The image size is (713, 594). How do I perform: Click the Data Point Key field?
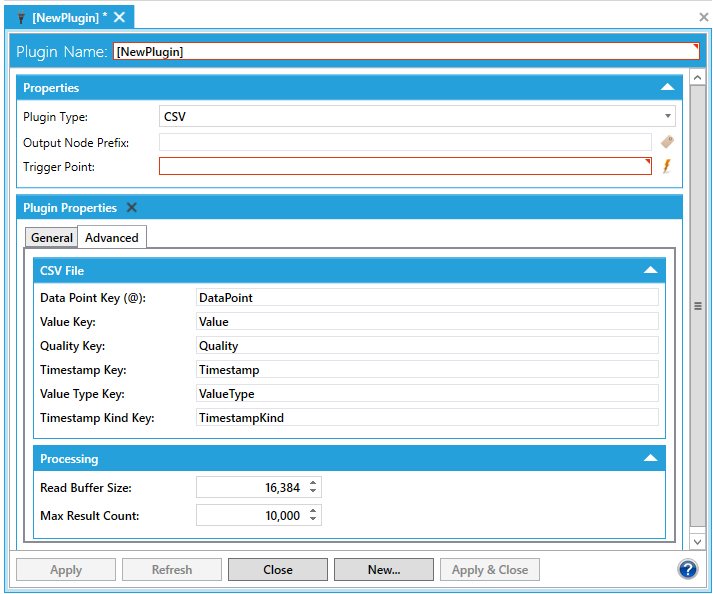(427, 298)
